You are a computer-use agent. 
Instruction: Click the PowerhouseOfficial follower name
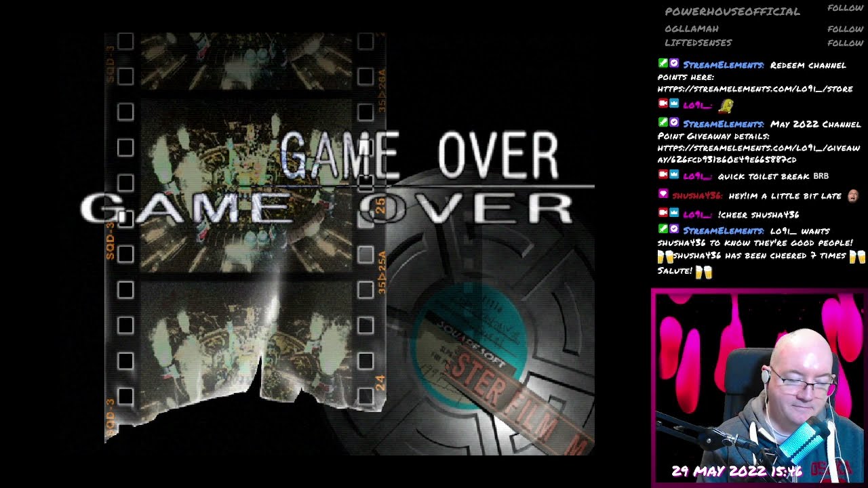tap(732, 12)
